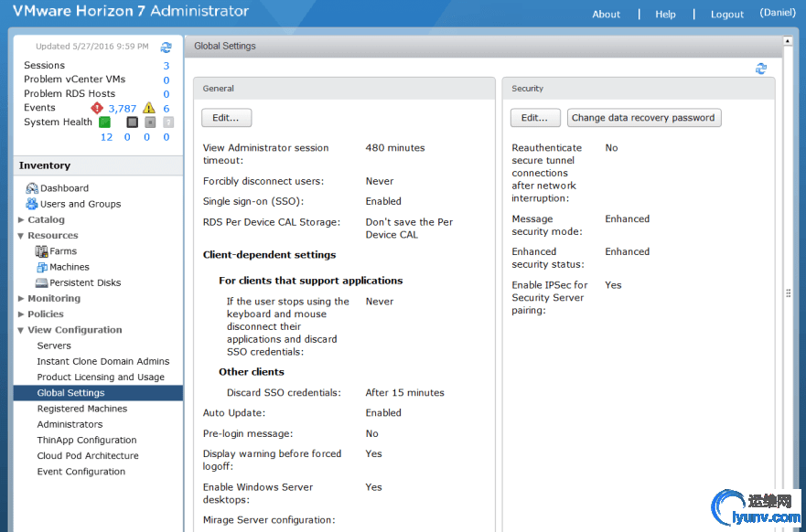This screenshot has height=532, width=806.
Task: Click the Dashboard icon
Action: coord(32,188)
